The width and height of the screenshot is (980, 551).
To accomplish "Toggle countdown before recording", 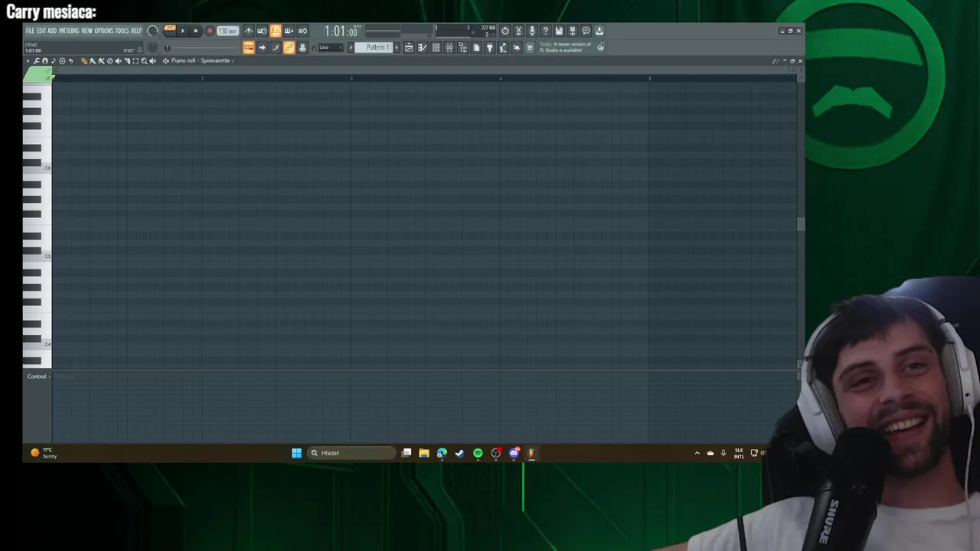I will (x=276, y=31).
